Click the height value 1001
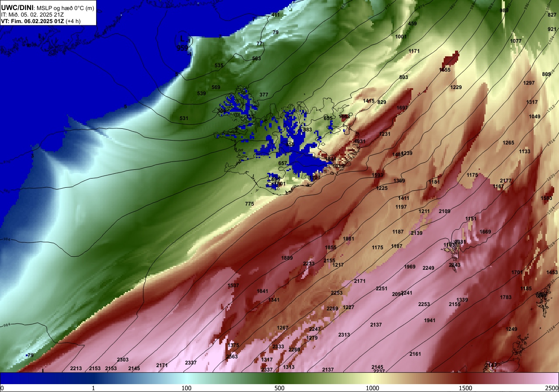 [x=401, y=37]
